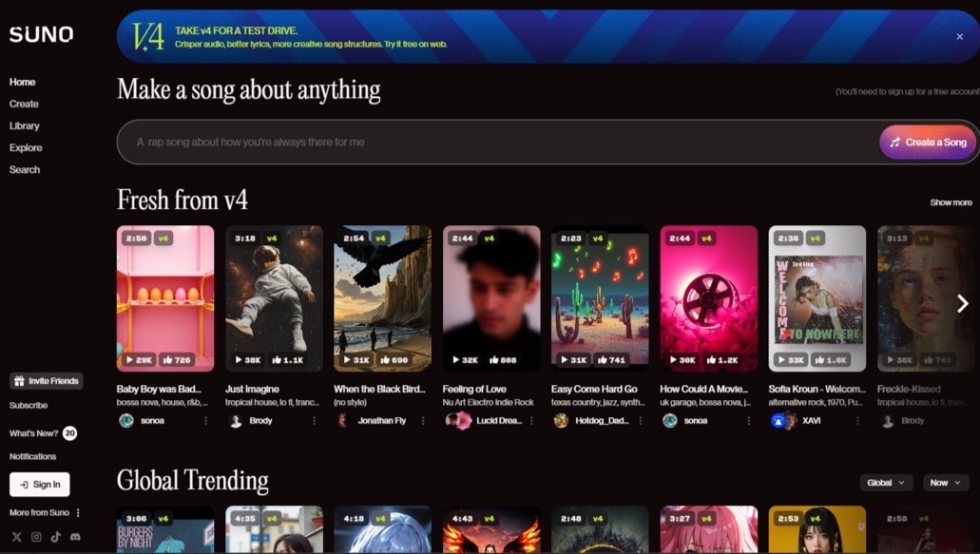Play Baby Boy was Bad song

[140, 360]
